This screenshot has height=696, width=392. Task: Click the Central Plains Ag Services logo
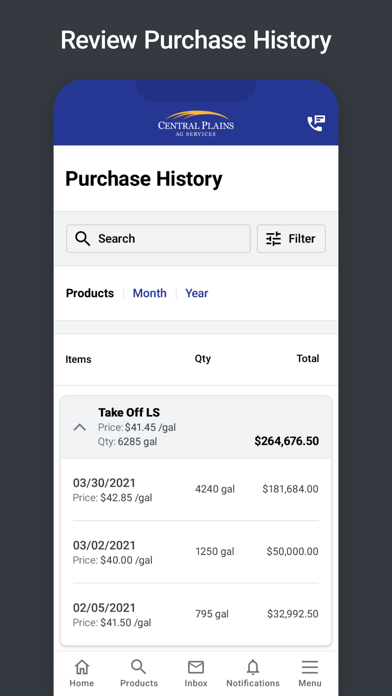196,123
